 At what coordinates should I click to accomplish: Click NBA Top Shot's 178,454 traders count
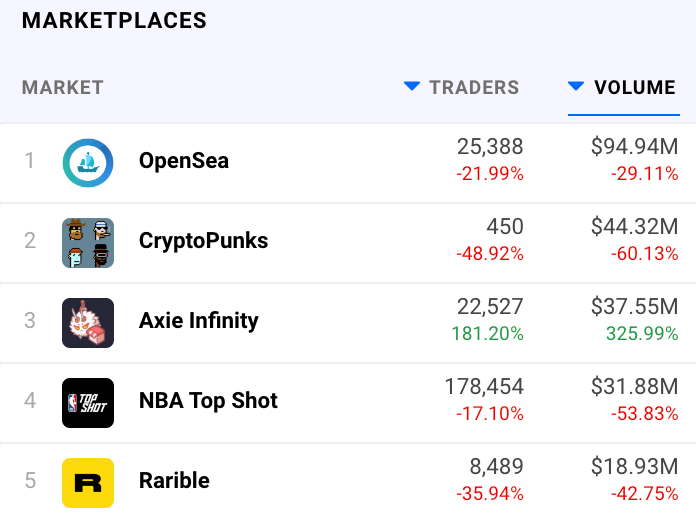point(483,387)
